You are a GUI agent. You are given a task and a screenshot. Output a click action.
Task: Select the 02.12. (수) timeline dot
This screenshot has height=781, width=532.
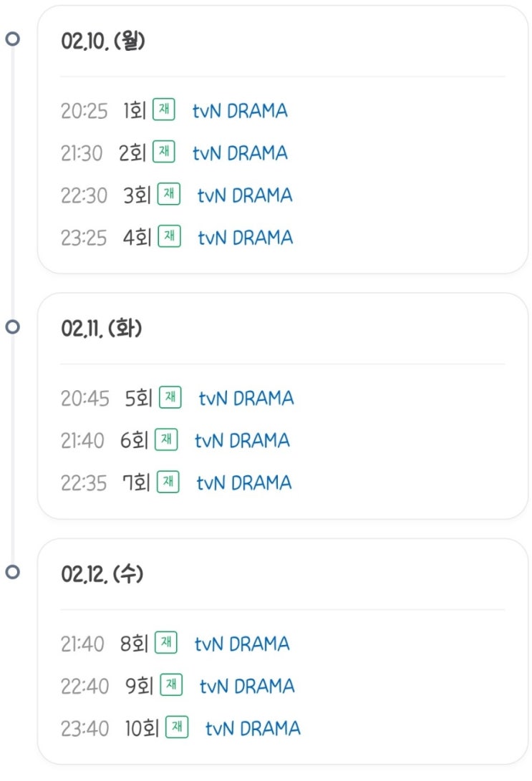tap(12, 573)
